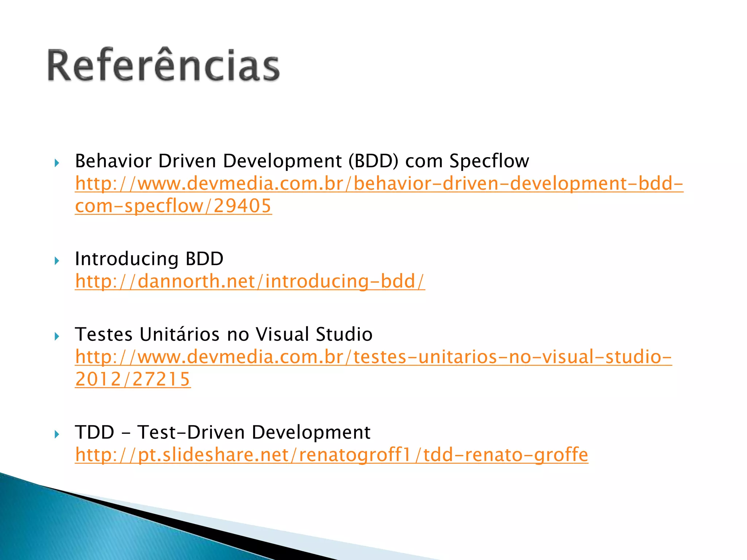Click the bullet arrow beside Testes Unitários
Image resolution: width=747 pixels, height=560 pixels.
(57, 336)
